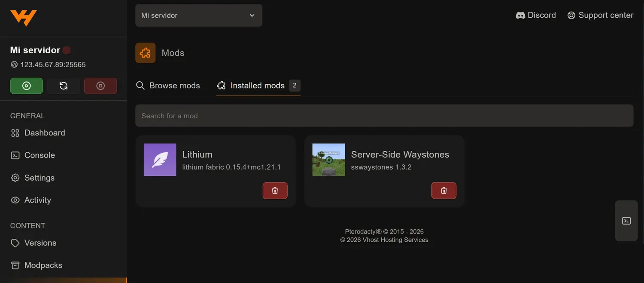This screenshot has height=283, width=644.
Task: Open the Modpacks page
Action: coord(36,265)
